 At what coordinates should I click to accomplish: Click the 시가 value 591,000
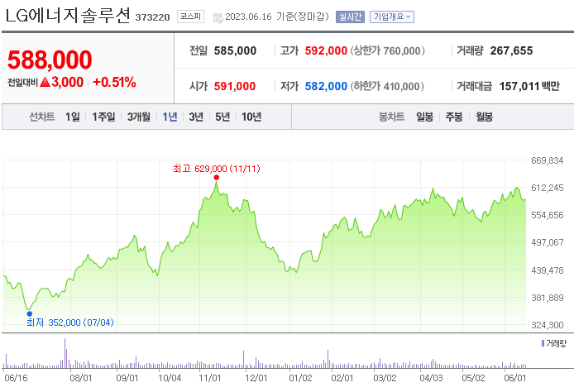point(235,86)
